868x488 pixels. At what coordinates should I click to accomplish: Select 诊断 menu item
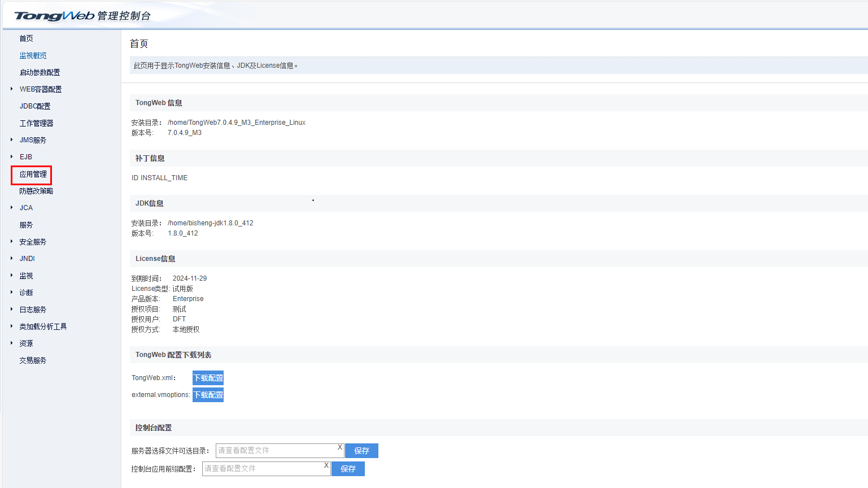pos(26,293)
